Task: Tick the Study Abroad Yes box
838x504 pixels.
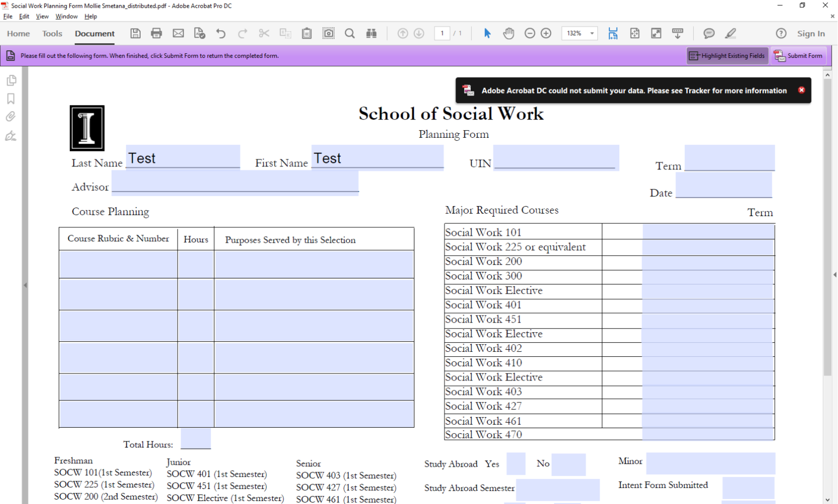Action: [x=516, y=464]
